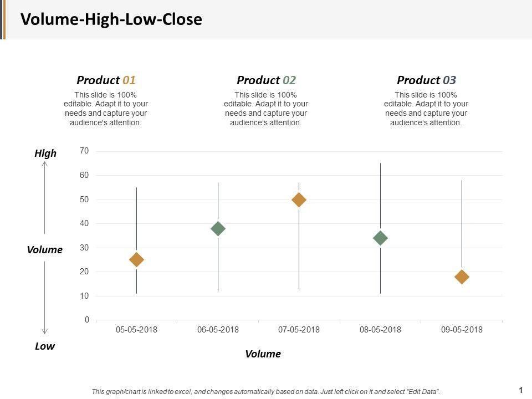Image resolution: width=532 pixels, height=399 pixels.
Task: Click the Product 03 heading
Action: (x=426, y=80)
